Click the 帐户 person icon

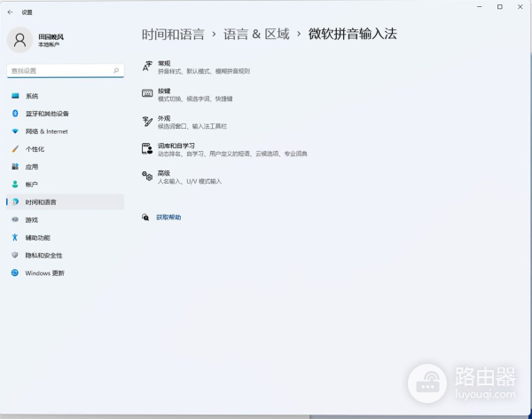click(15, 184)
